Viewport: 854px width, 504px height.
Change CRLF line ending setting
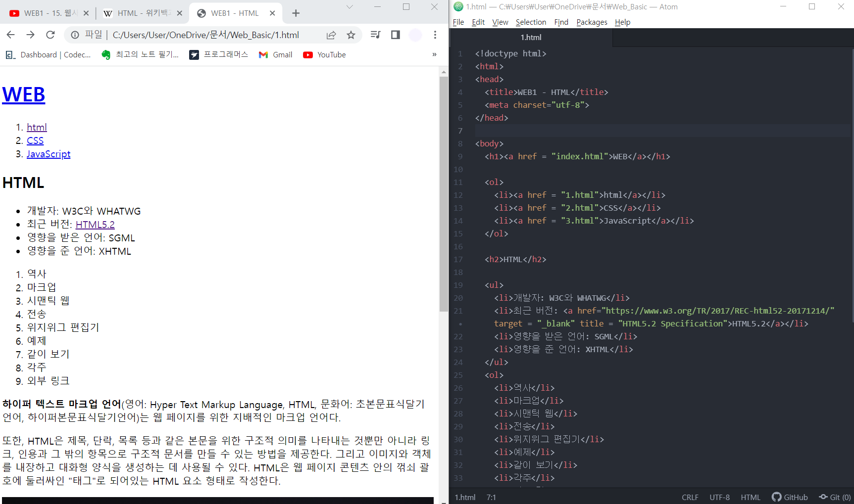[x=690, y=497]
